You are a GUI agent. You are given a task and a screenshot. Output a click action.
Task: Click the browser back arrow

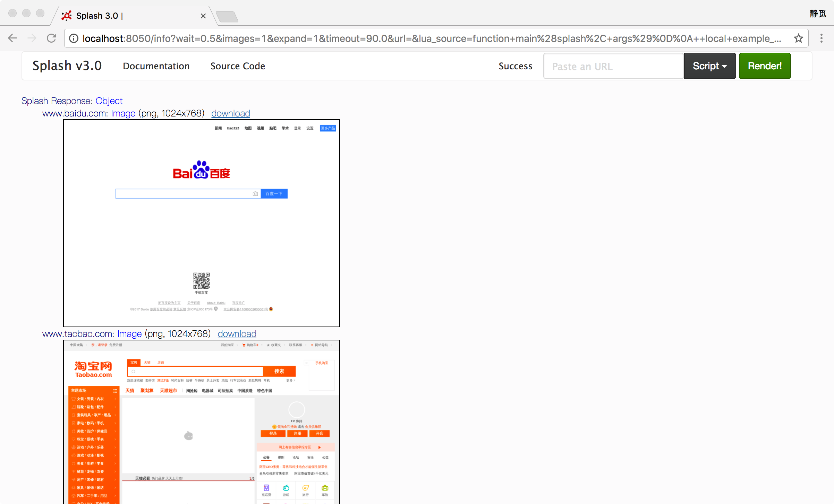coord(12,38)
